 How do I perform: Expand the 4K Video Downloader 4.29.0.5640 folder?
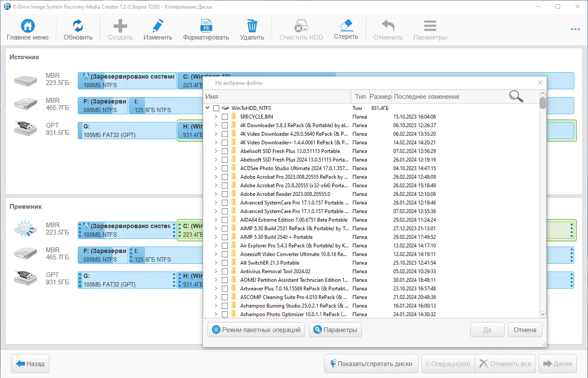pos(216,134)
